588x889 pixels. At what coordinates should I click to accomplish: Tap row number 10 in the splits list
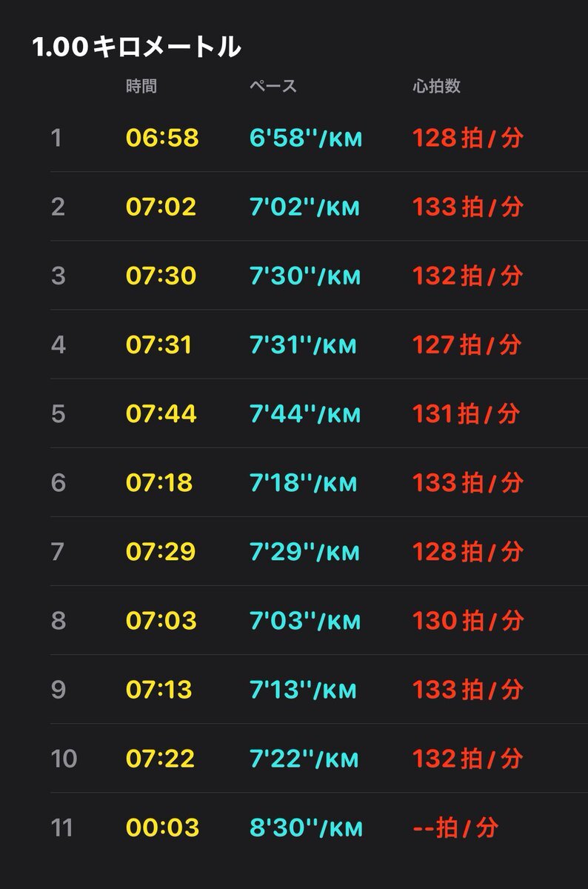coord(64,758)
